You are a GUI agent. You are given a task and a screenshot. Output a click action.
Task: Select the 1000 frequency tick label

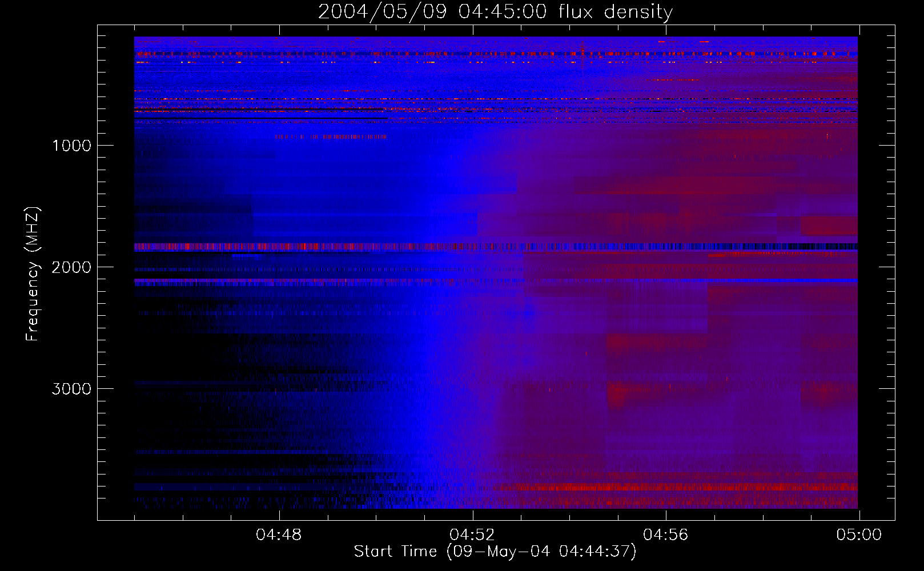tap(71, 145)
